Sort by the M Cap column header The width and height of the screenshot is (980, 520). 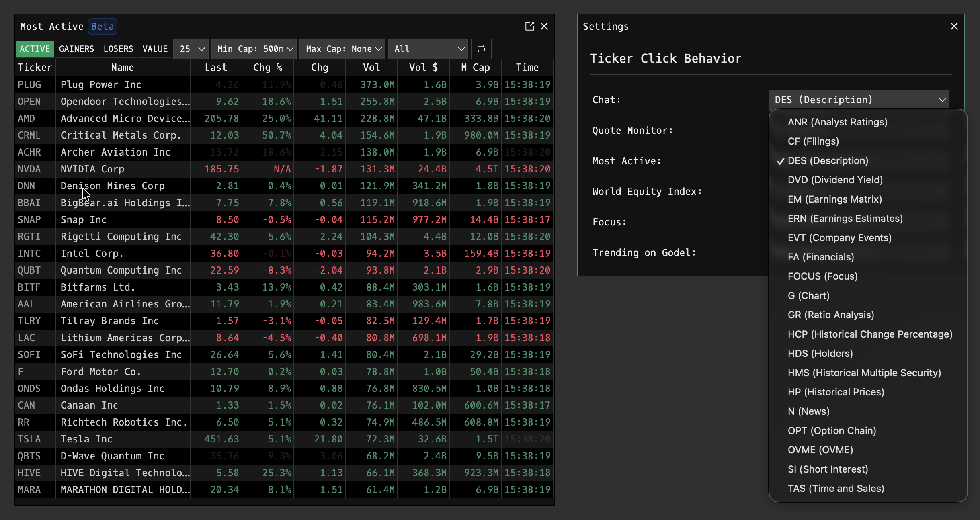476,67
